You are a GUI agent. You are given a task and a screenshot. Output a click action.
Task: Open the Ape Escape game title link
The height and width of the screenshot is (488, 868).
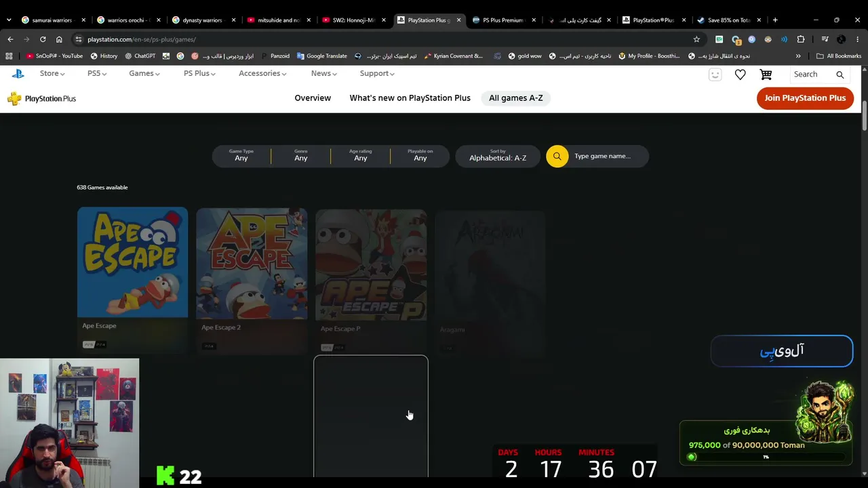click(99, 326)
